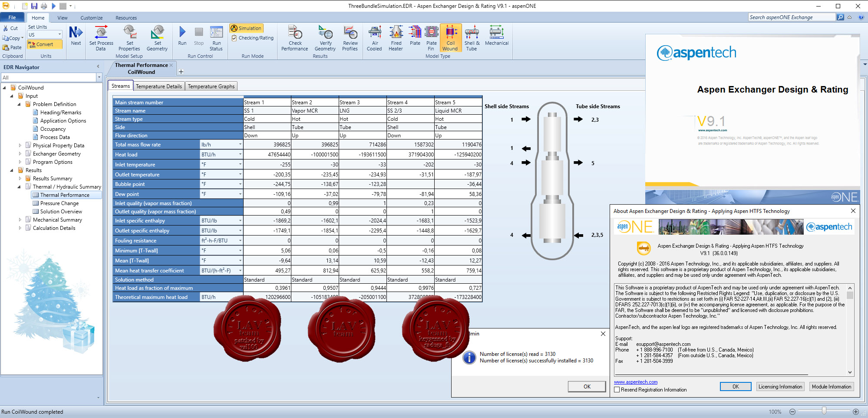
Task: Select the Streams tab
Action: (121, 86)
